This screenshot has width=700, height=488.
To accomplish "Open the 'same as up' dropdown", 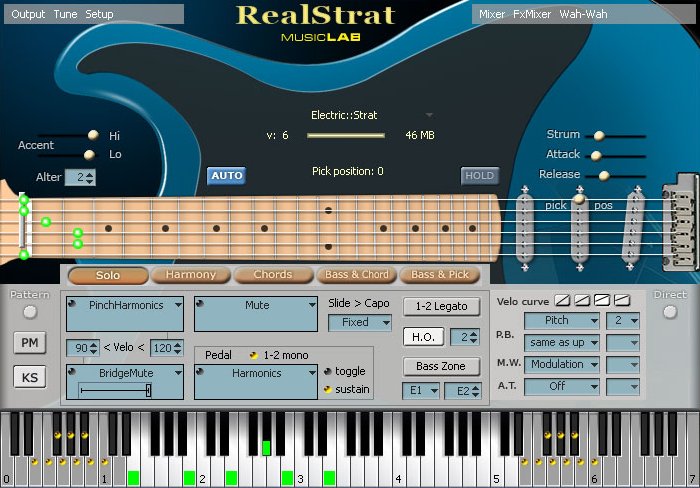I will 562,342.
